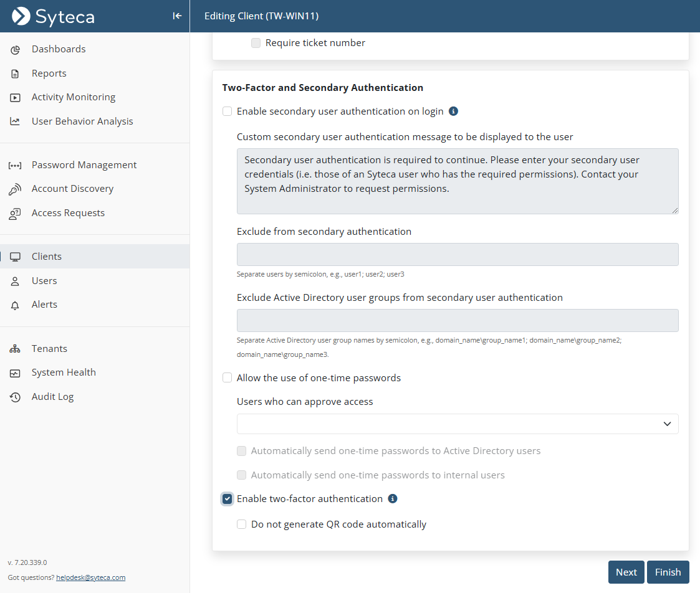Enable secondary user authentication on login

[228, 111]
